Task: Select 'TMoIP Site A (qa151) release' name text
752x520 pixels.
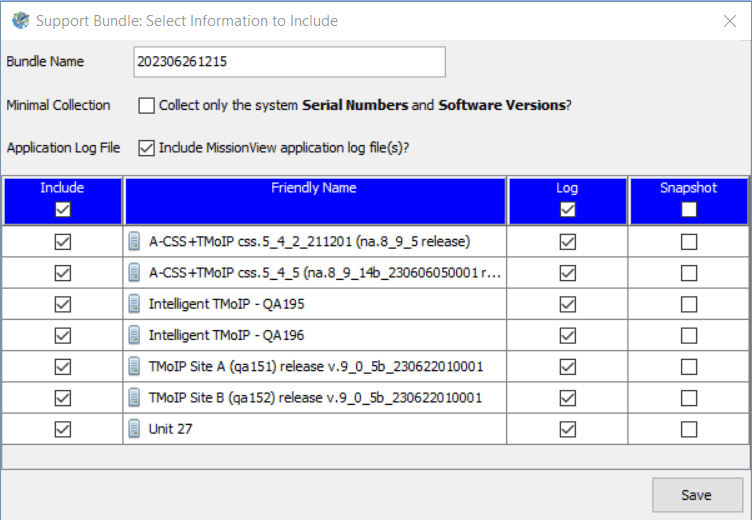Action: point(316,366)
